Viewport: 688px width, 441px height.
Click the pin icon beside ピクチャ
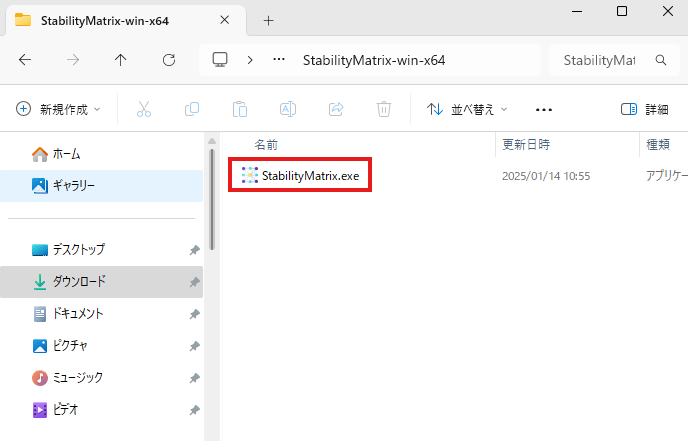point(194,346)
